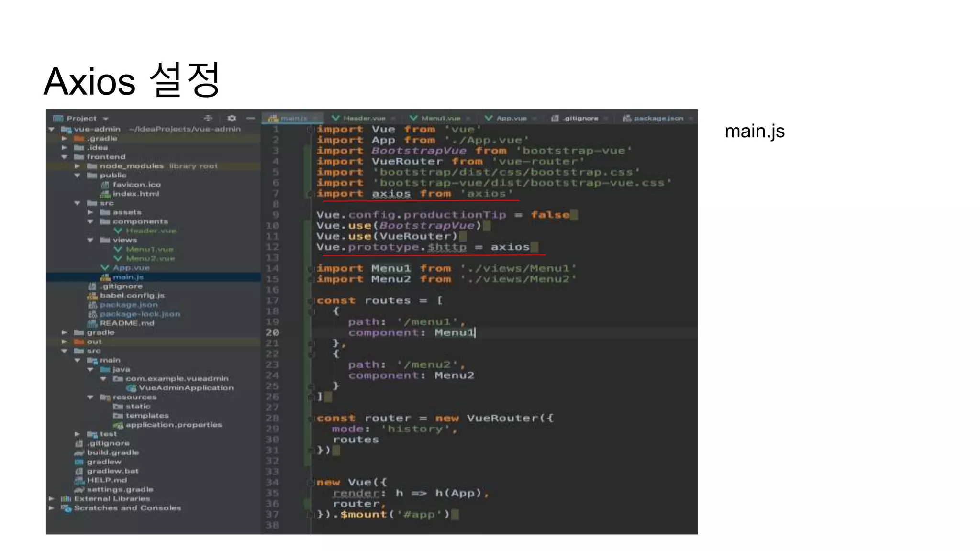
Task: Click the orange out folder icon
Action: click(x=79, y=342)
